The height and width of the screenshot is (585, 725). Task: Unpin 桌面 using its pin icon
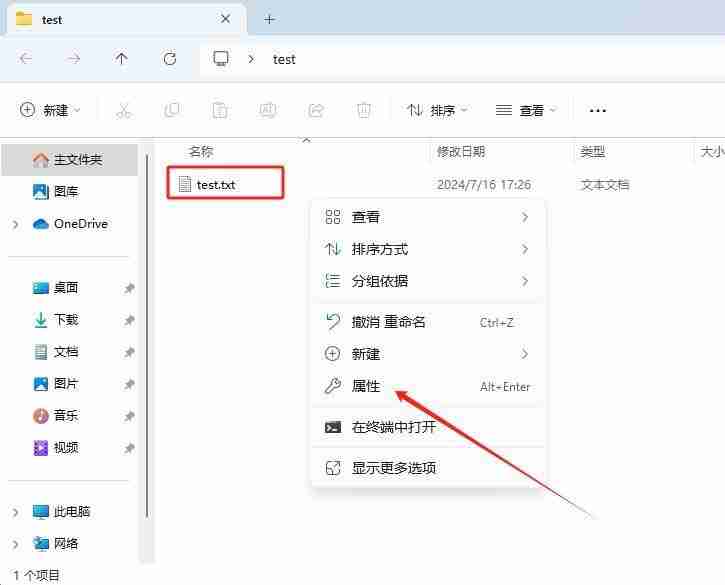129,288
